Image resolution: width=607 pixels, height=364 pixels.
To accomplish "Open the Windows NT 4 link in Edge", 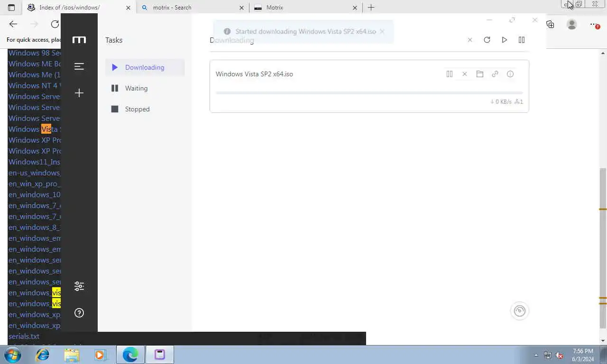I will pos(35,85).
